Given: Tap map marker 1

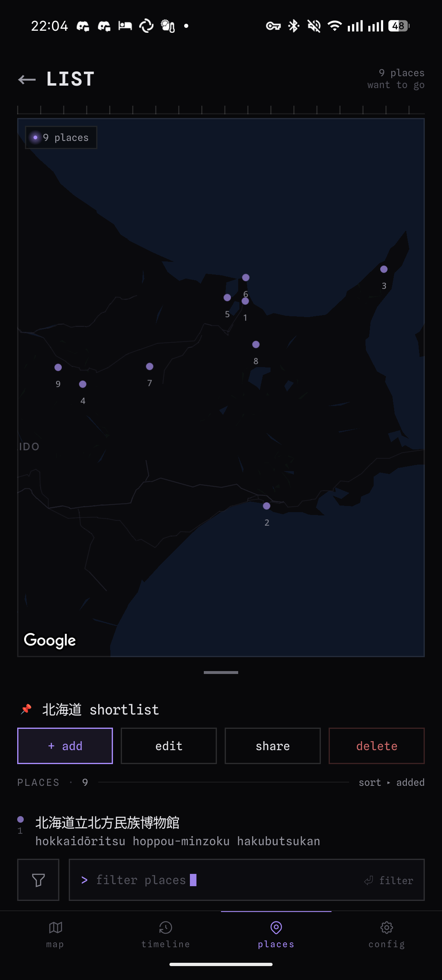Looking at the screenshot, I should click(245, 301).
